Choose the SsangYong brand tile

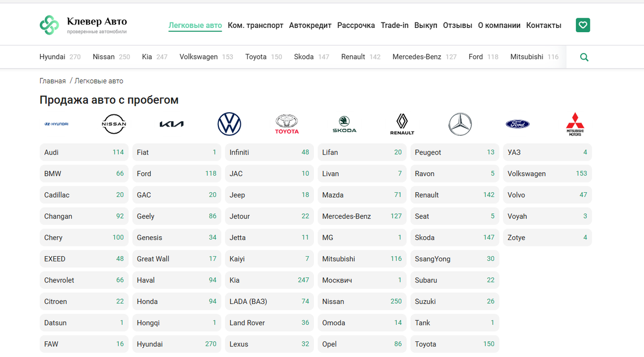pos(455,259)
